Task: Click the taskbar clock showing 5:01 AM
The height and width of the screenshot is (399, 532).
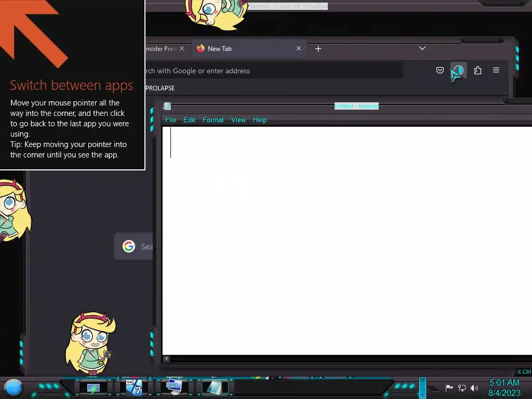Action: pyautogui.click(x=504, y=388)
